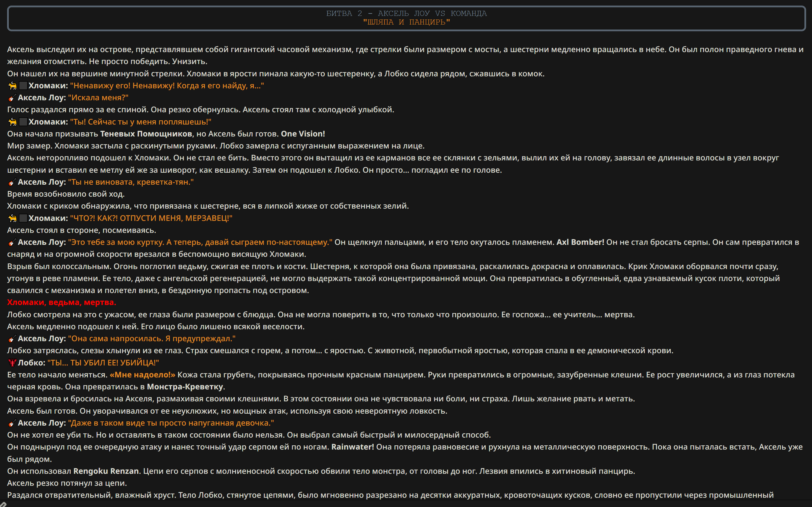Click quote "Даже в таком виде ты просто напуганная девочка."
The height and width of the screenshot is (507, 812).
(x=171, y=423)
